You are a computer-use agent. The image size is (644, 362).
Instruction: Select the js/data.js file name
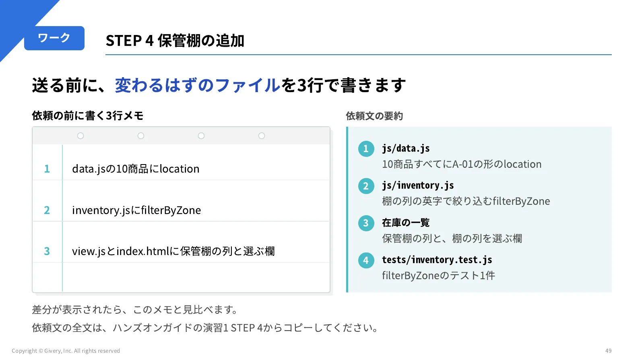406,149
